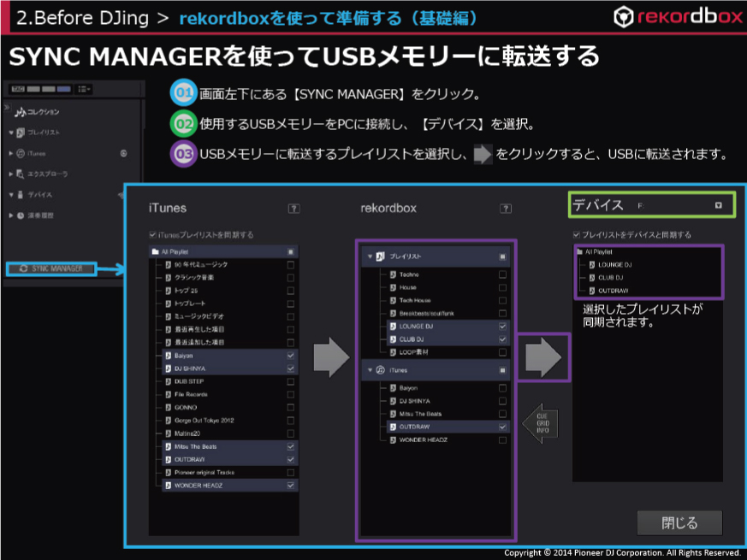Collapse the iTunes group in rekordbox column

[x=370, y=370]
